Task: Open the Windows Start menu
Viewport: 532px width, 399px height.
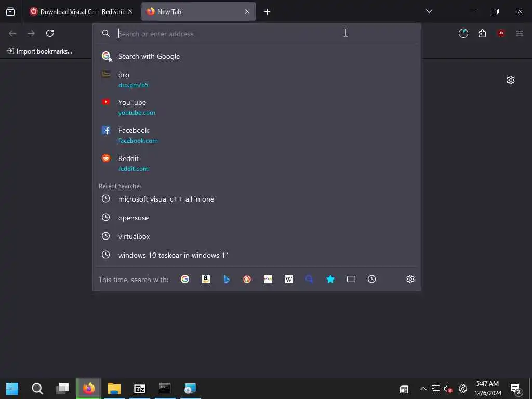Action: (12, 389)
